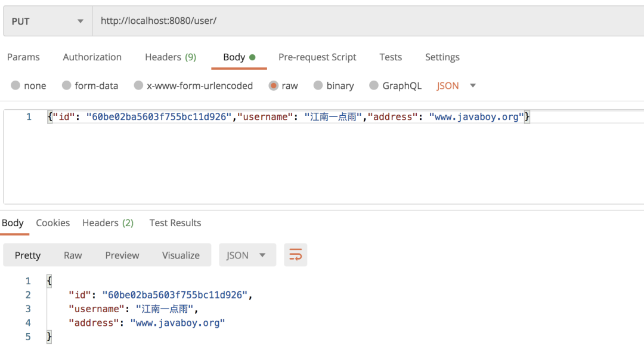This screenshot has height=354, width=644.
Task: Open request Headers (9) tab
Action: point(170,57)
